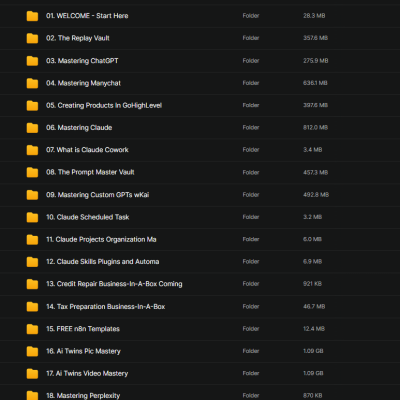This screenshot has width=400, height=400.
Task: Click folder icon for Tax Preparation Business-In-A-Box
Action: tap(32, 306)
